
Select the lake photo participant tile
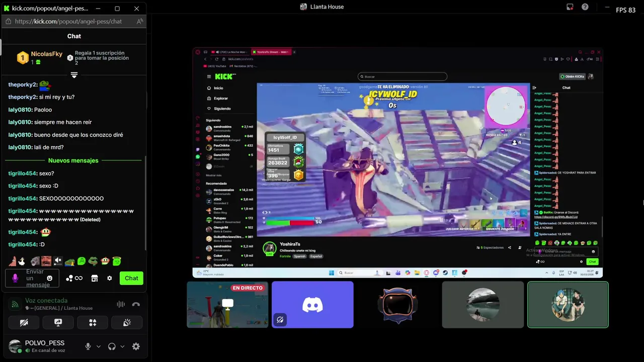click(x=482, y=305)
